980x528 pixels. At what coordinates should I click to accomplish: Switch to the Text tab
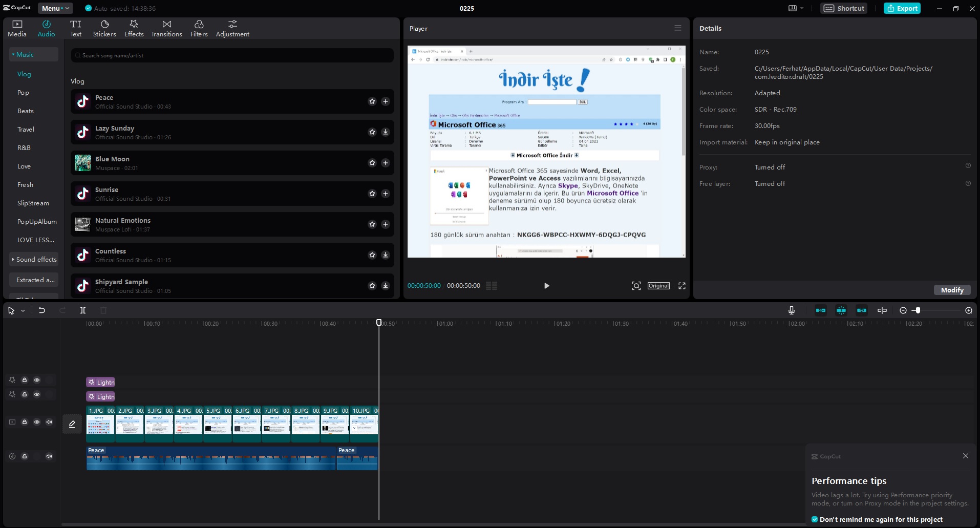[76, 28]
